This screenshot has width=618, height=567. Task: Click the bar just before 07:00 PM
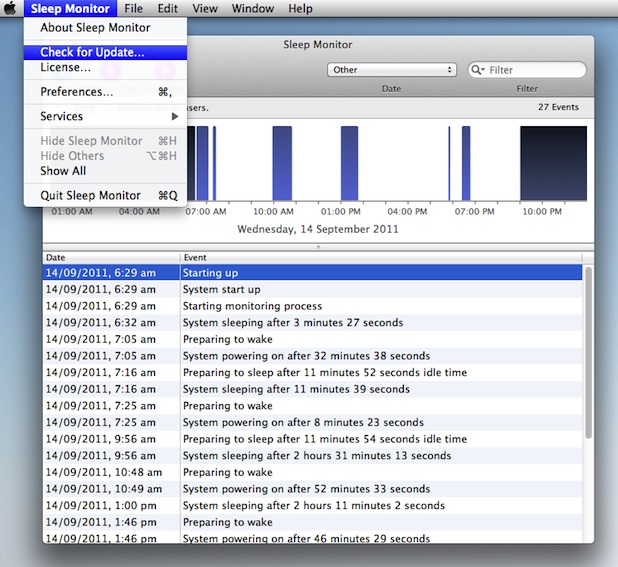coord(466,164)
